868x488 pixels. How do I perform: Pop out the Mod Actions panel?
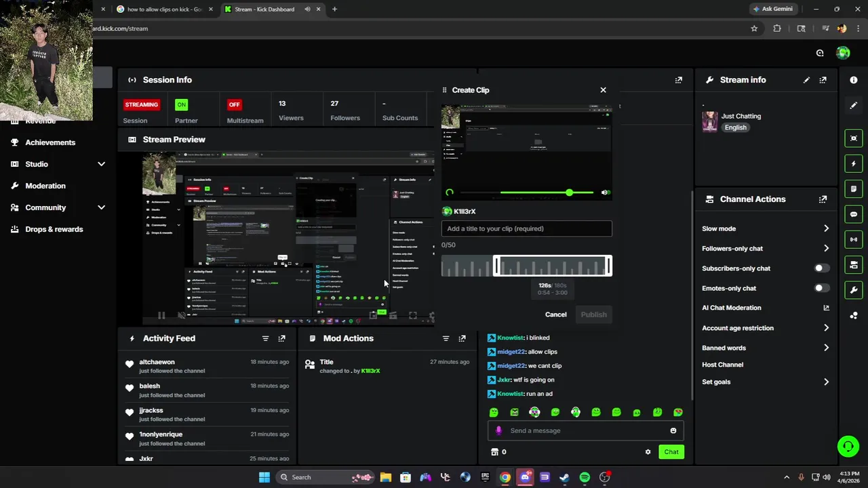tap(462, 338)
